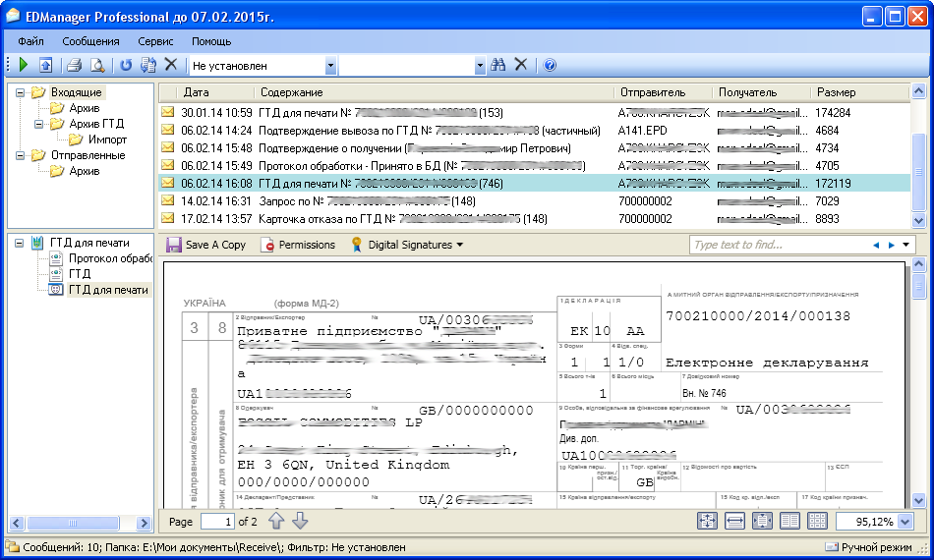Open the Не установлен filter dropdown

tap(330, 66)
